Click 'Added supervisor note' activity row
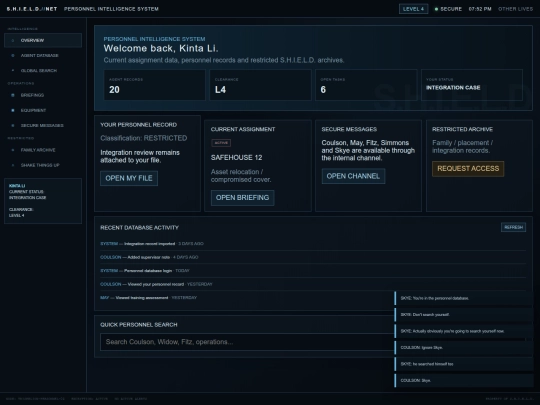540x405 pixels. click(313, 257)
